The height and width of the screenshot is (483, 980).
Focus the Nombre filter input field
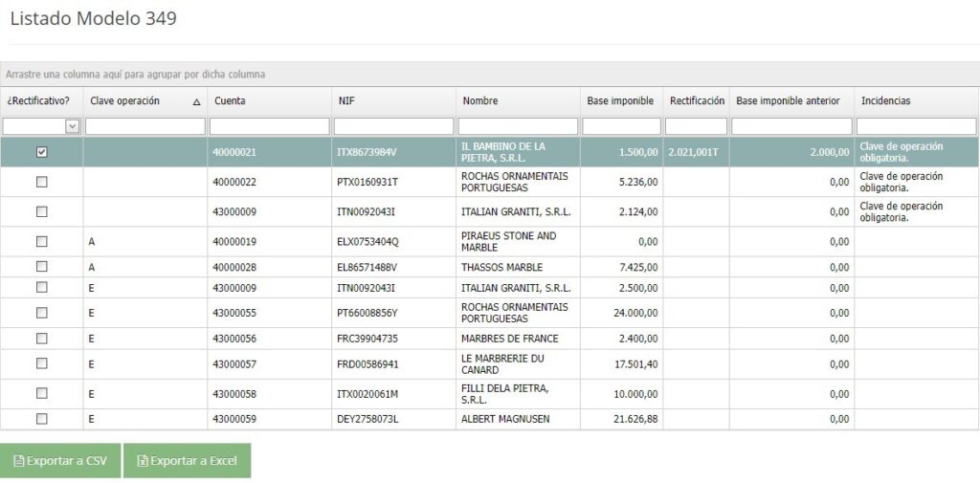click(518, 126)
